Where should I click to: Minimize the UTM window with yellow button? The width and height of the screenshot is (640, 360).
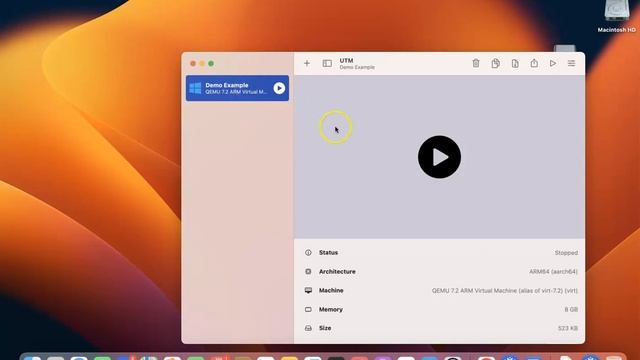point(202,64)
